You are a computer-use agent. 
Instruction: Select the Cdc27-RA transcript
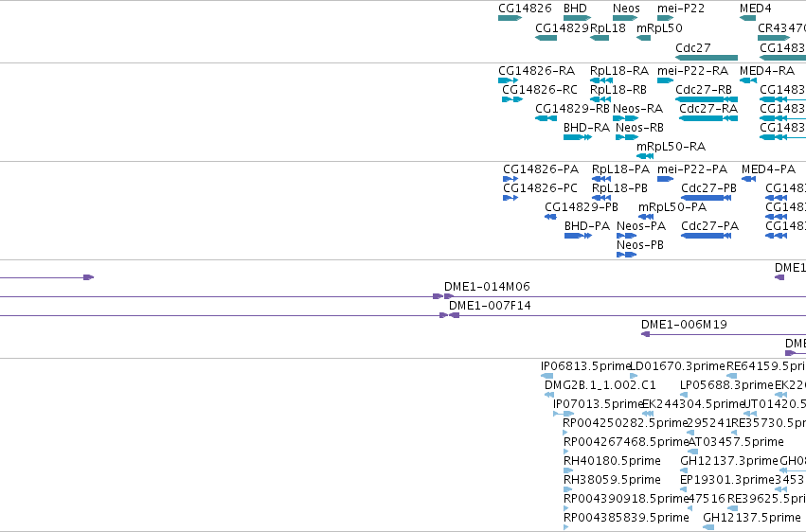point(708,118)
